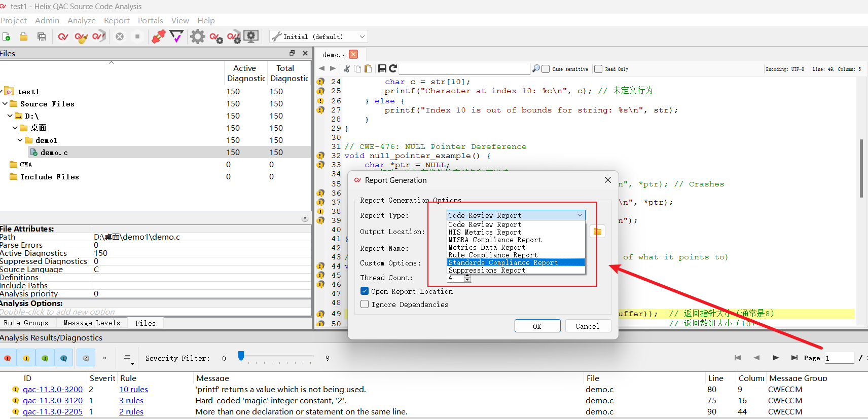This screenshot has width=868, height=419.
Task: Open the list view options dropdown
Action: click(x=128, y=359)
